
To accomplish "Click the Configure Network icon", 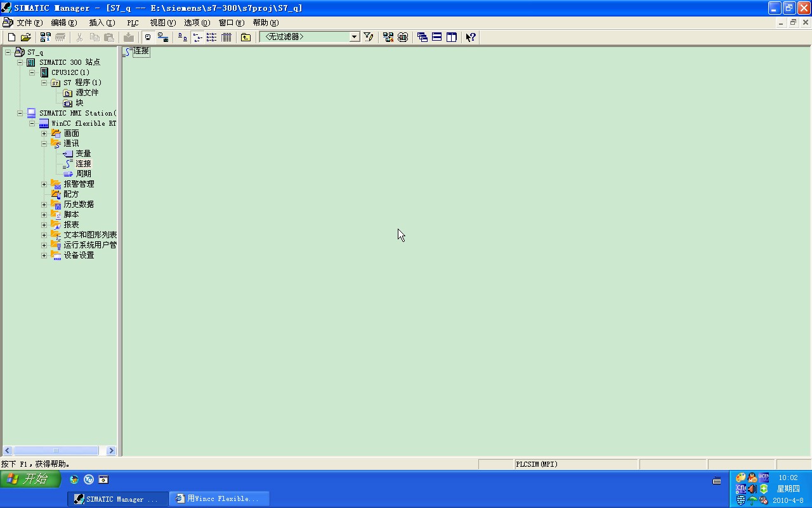I will [388, 37].
